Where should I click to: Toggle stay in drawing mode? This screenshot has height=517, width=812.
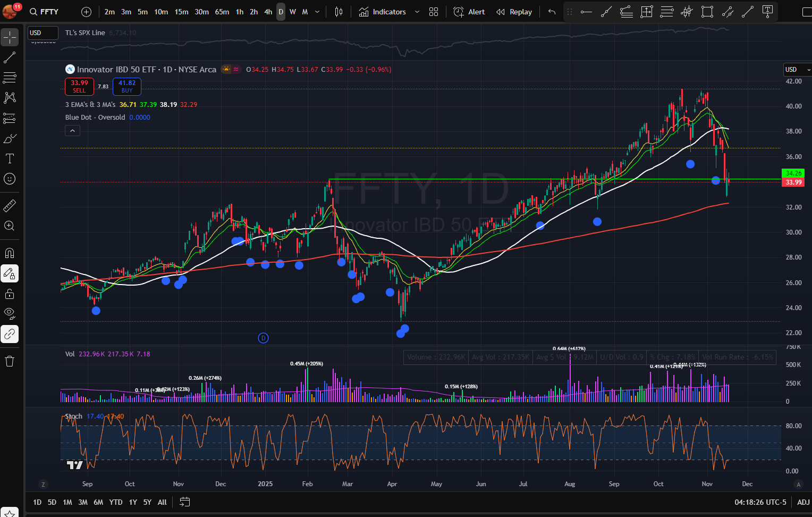point(10,273)
